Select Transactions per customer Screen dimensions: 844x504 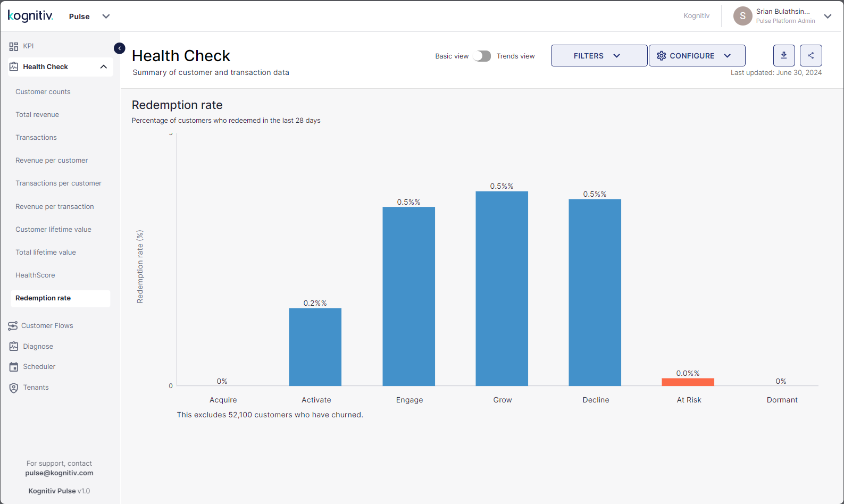click(59, 183)
